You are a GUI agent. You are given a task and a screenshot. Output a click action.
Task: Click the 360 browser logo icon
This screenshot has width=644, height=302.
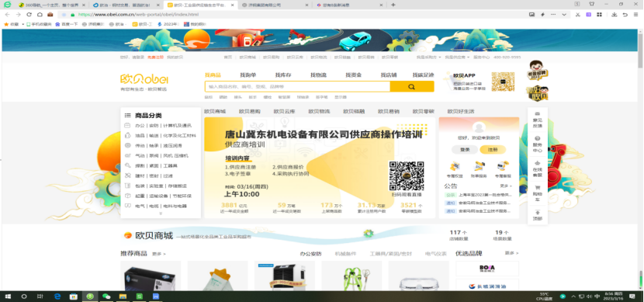(x=7, y=5)
